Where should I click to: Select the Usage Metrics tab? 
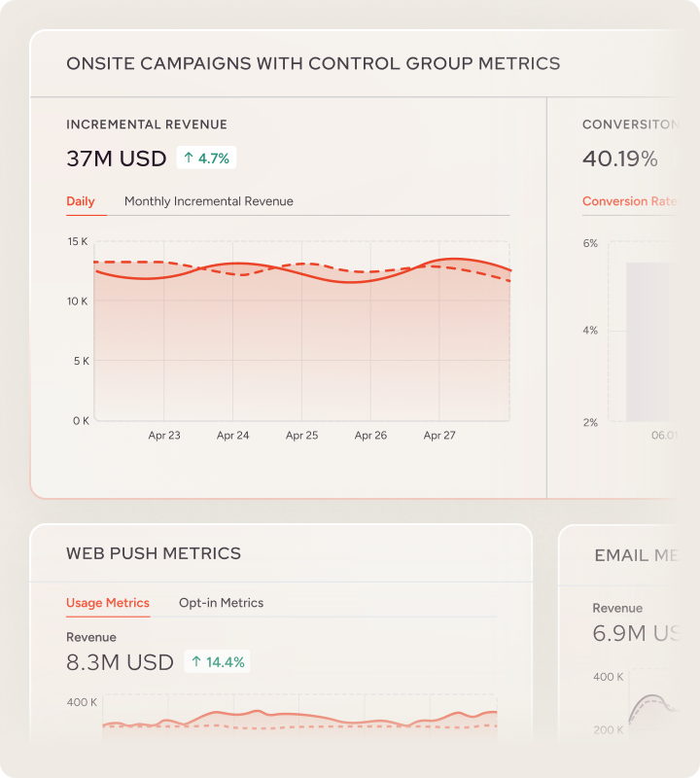tap(108, 603)
